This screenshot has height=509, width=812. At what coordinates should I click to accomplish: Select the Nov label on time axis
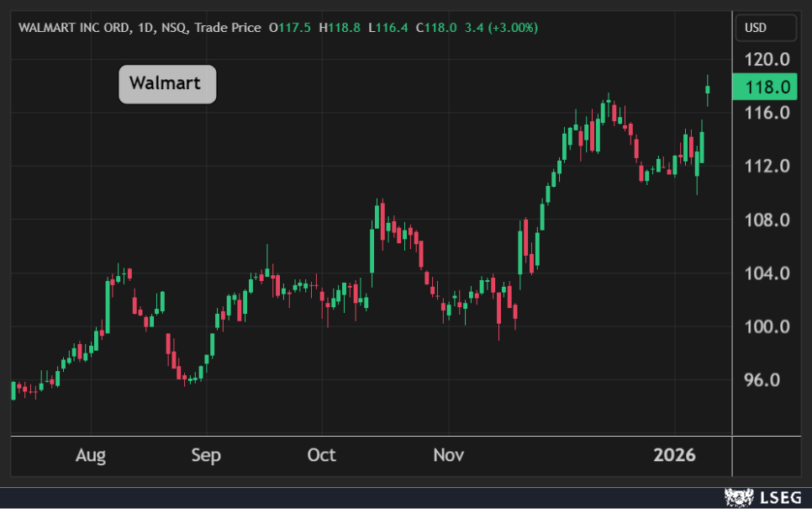coord(449,455)
